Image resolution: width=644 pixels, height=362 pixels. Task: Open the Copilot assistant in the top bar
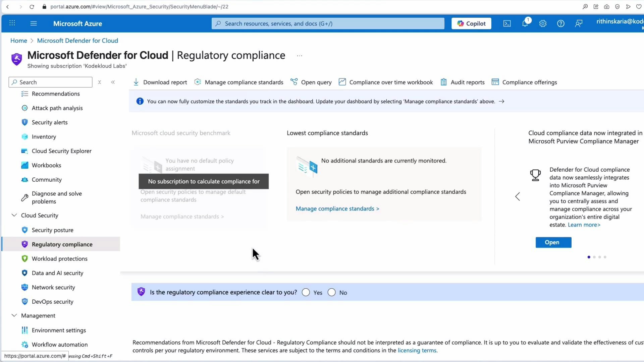point(471,23)
